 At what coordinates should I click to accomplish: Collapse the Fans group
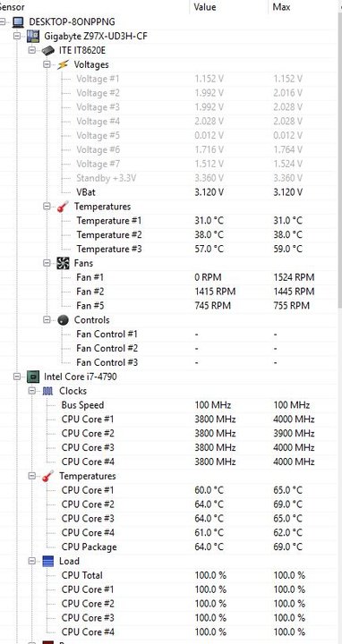point(47,263)
